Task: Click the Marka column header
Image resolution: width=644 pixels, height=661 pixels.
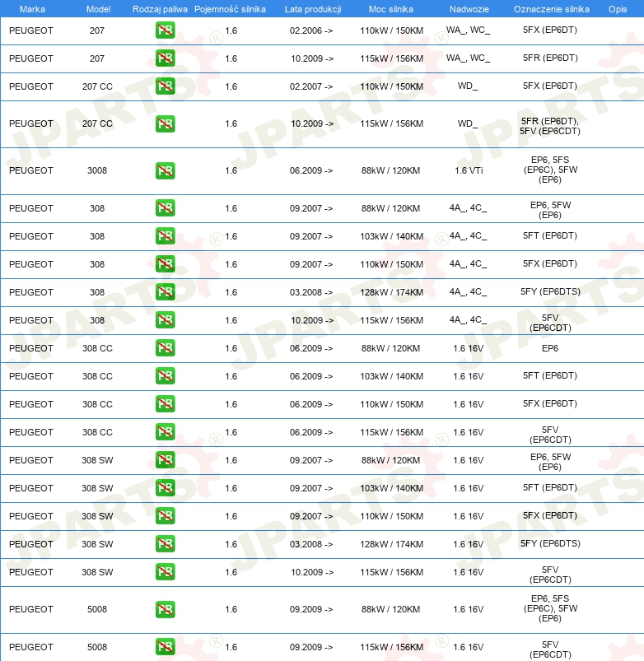Action: [32, 9]
